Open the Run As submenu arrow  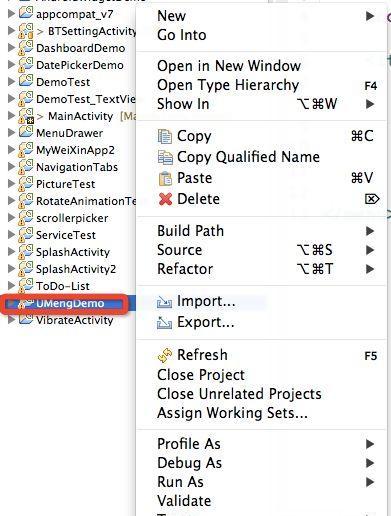(x=370, y=482)
